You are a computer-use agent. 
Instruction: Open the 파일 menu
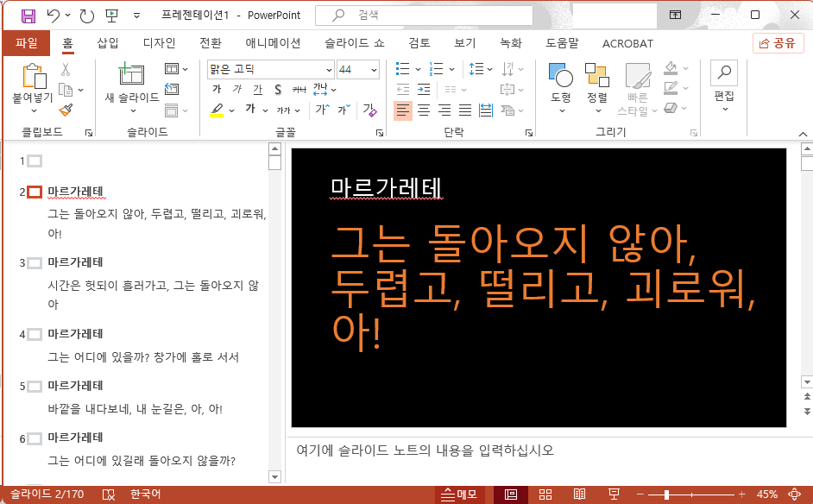[x=27, y=42]
